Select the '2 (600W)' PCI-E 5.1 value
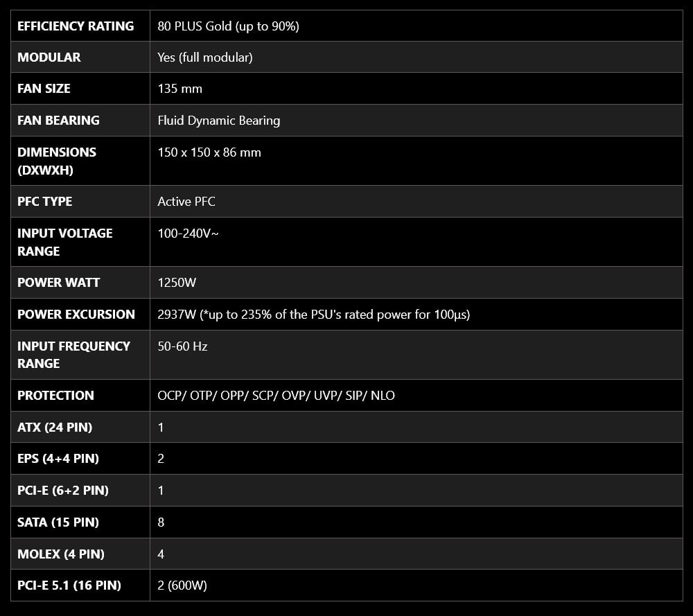The image size is (693, 616). (182, 586)
